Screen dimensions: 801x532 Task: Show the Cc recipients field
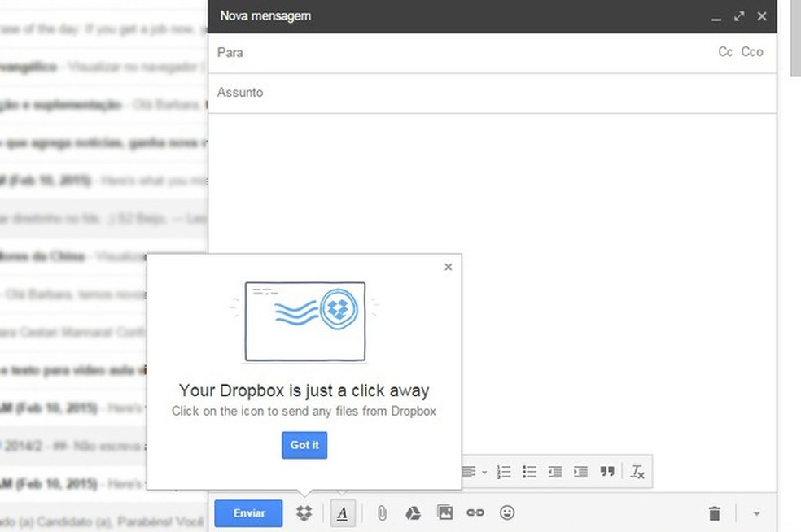click(x=724, y=51)
